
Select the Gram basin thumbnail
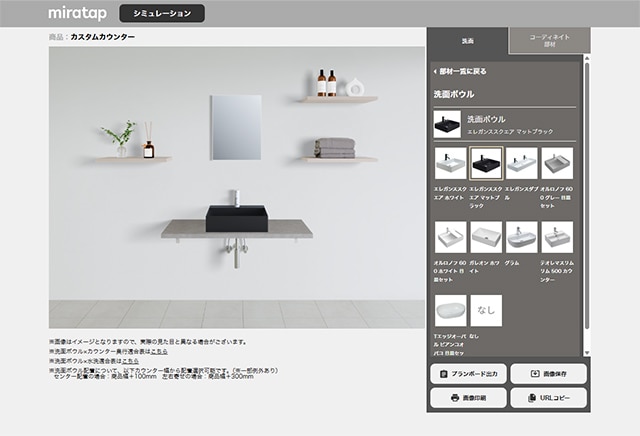[521, 237]
